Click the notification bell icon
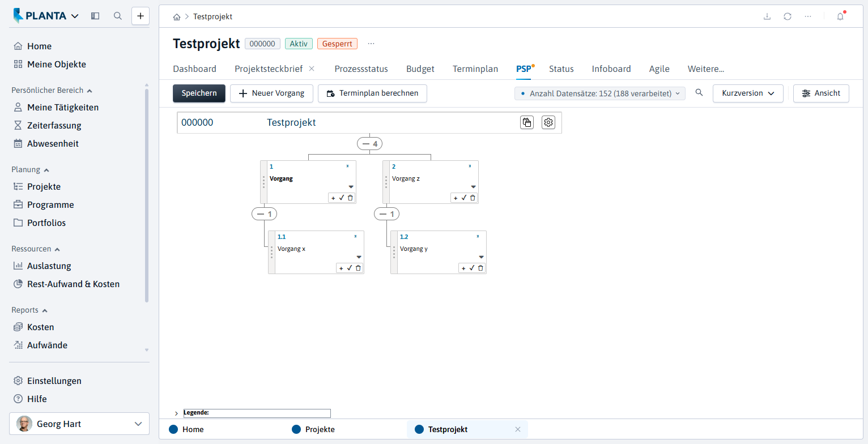Screen dimensions: 868x444 [x=840, y=16]
